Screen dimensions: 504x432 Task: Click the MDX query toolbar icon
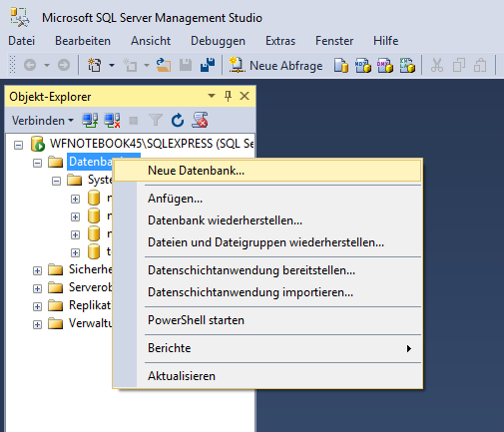coord(363,65)
